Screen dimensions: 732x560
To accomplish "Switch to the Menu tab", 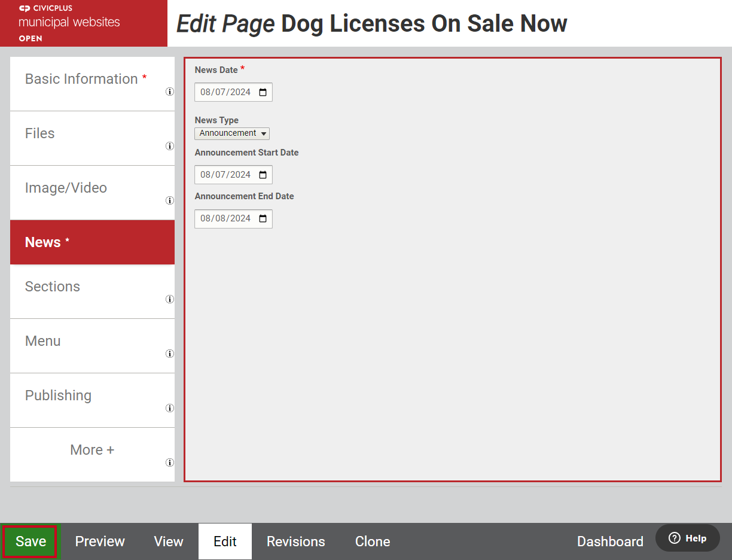I will point(92,346).
